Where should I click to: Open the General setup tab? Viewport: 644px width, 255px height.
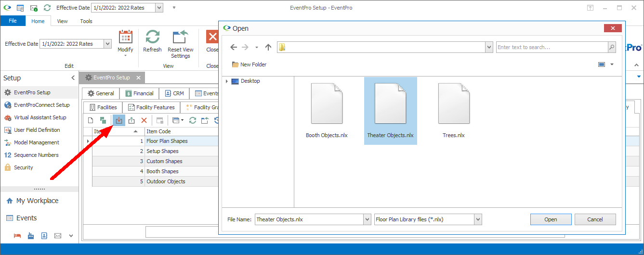tap(101, 93)
